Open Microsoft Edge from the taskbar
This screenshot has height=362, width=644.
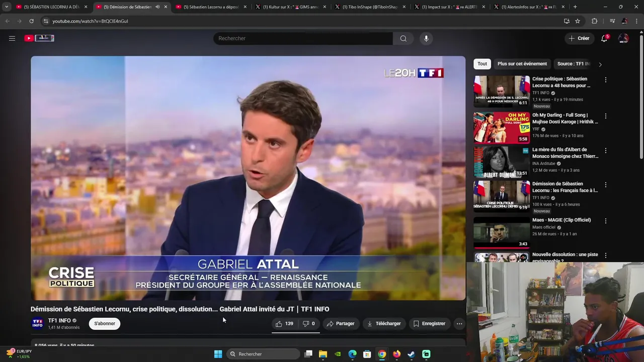click(x=352, y=354)
